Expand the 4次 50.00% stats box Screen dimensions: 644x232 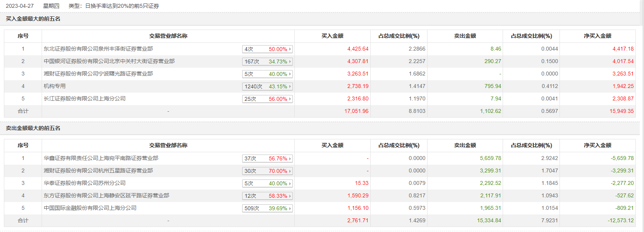[x=267, y=49]
